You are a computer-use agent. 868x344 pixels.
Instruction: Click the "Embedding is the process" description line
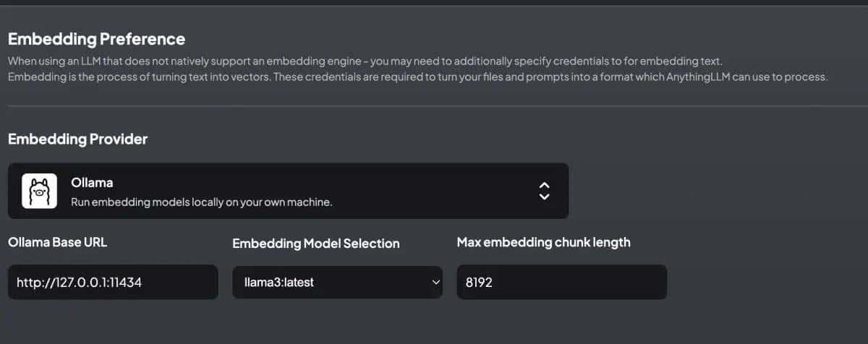pyautogui.click(x=417, y=77)
